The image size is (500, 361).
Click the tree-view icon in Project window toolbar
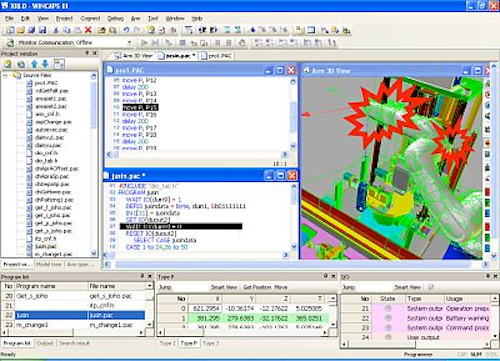pyautogui.click(x=59, y=64)
